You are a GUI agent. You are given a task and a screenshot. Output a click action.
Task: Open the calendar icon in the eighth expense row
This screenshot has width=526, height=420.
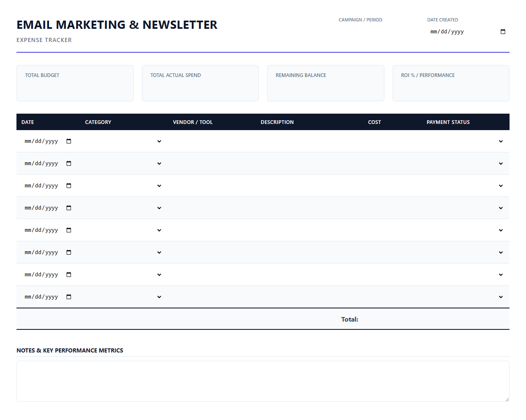pos(69,297)
